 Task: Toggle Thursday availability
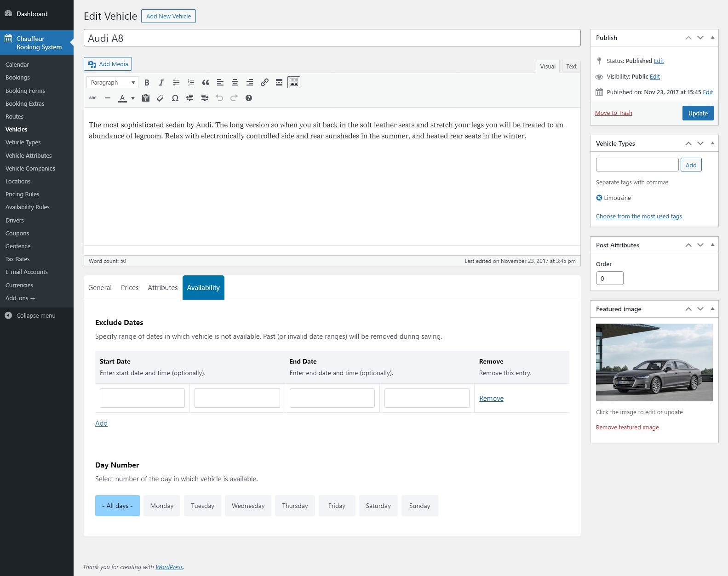[x=295, y=506]
